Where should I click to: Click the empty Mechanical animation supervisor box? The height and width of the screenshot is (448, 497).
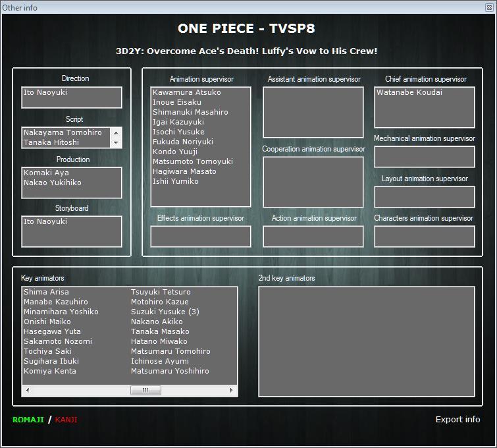coord(425,157)
